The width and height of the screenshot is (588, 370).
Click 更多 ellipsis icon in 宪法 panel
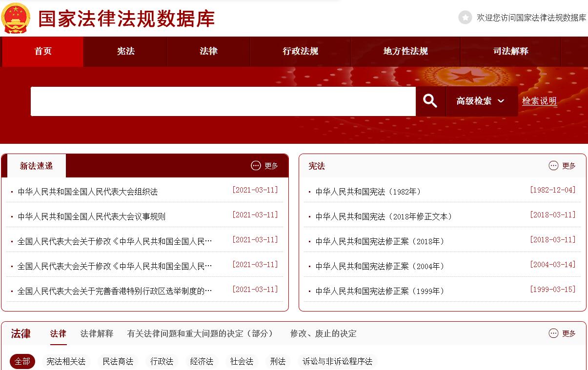(553, 166)
